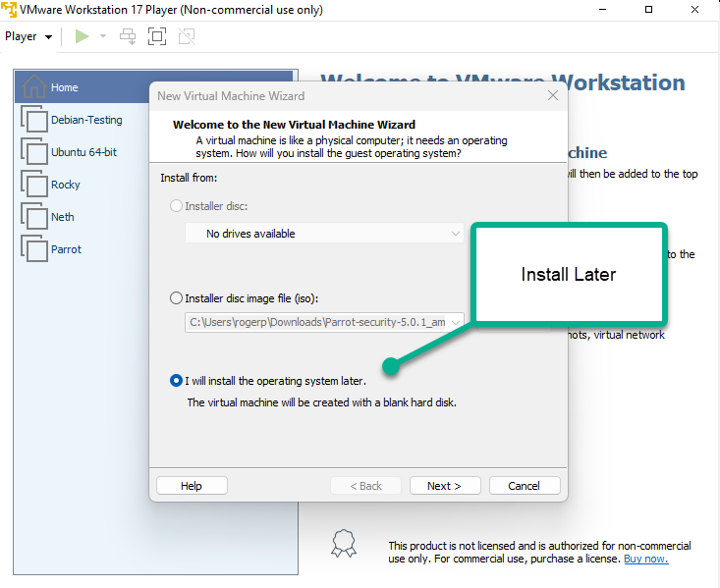Click the green Power On play icon
720x588 pixels.
(83, 36)
